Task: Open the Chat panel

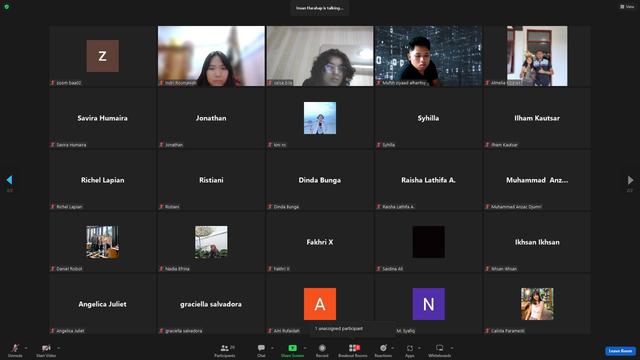Action: pos(261,350)
